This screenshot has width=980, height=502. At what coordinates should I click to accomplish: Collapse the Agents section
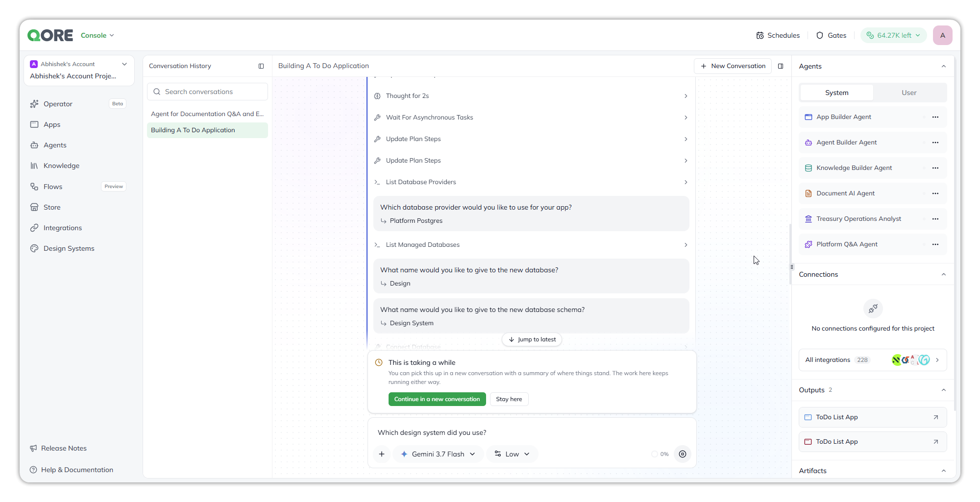pyautogui.click(x=944, y=66)
